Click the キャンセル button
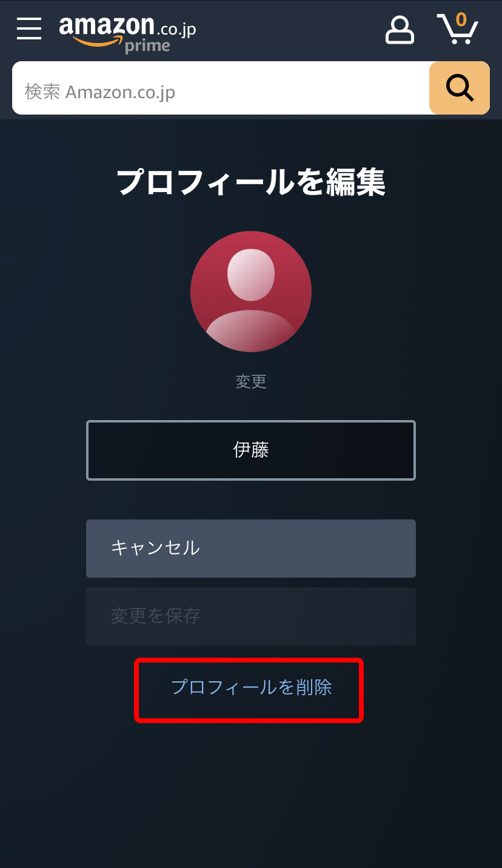 251,549
